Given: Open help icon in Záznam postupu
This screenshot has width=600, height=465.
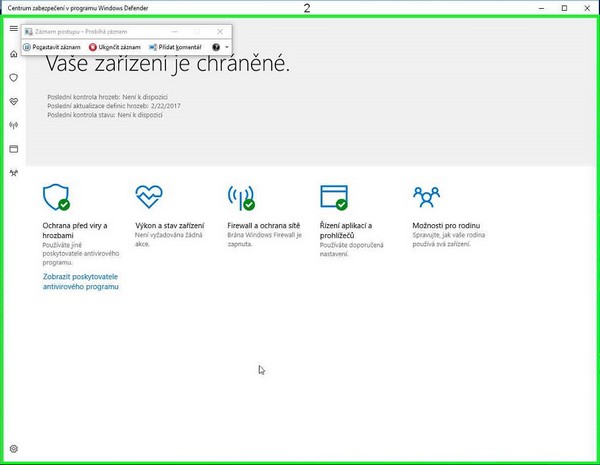Looking at the screenshot, I should click(216, 47).
